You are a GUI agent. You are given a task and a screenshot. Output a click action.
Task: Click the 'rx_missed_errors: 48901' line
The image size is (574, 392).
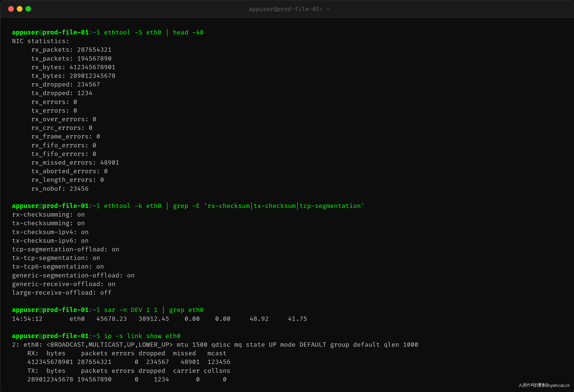pos(75,162)
